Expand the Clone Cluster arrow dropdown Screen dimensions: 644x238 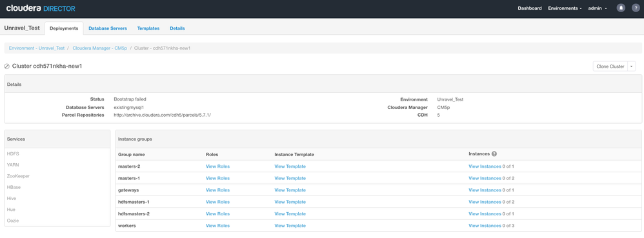click(632, 66)
